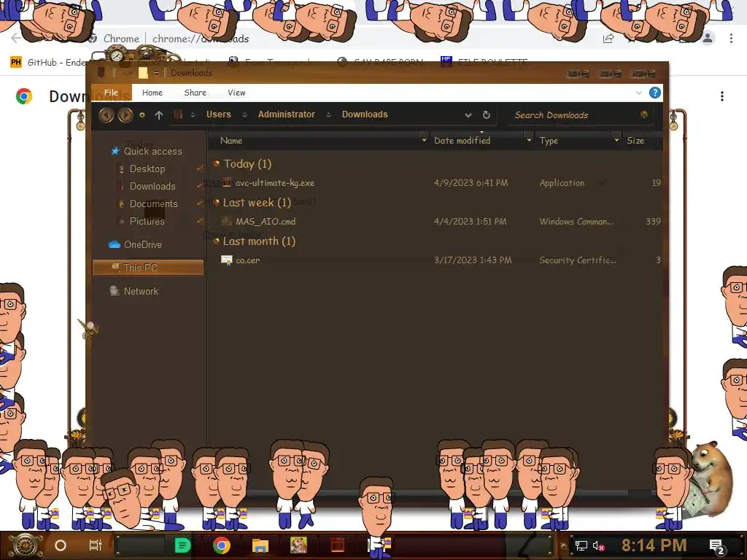Click the Windows Comman... type cell

576,222
